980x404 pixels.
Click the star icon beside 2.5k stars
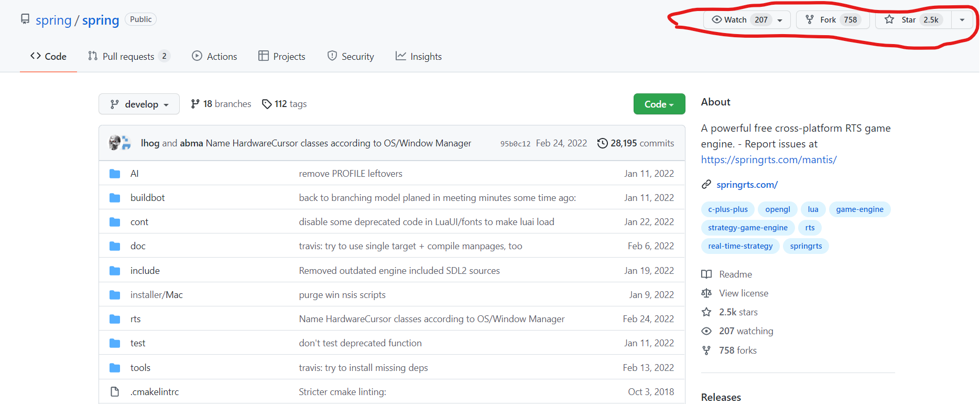click(706, 312)
